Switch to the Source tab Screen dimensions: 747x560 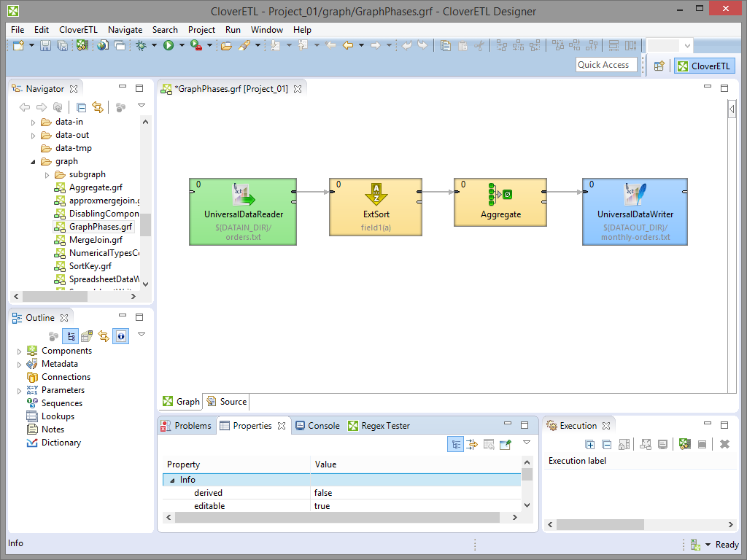point(227,402)
